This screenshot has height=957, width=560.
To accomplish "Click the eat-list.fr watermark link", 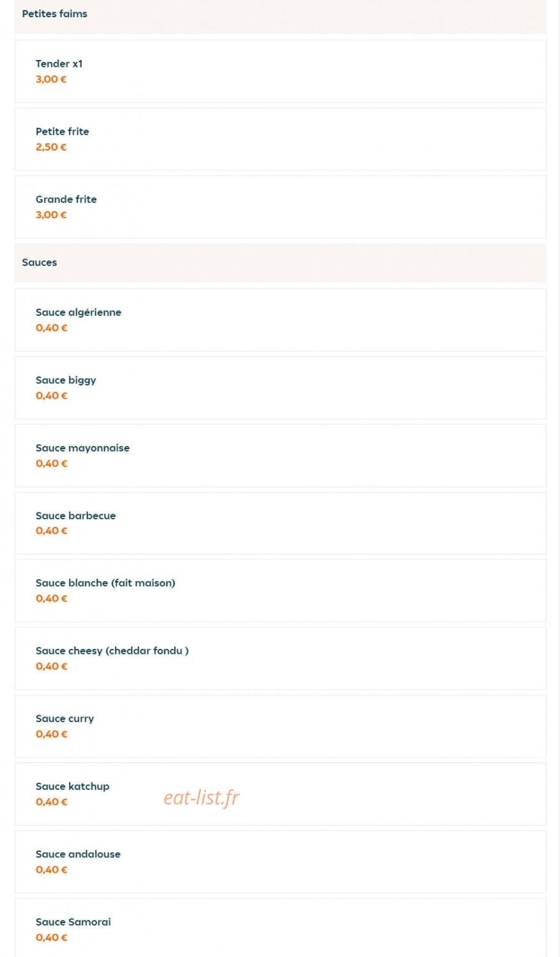I will pos(202,797).
